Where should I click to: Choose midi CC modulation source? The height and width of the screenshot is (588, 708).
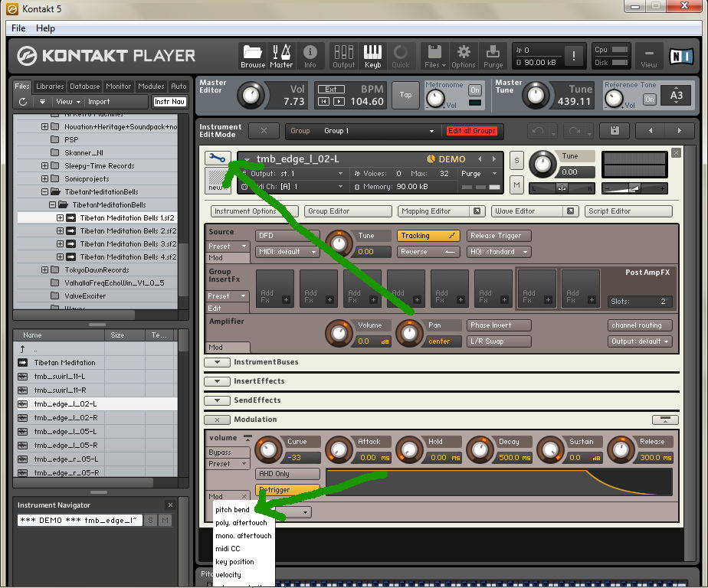228,549
